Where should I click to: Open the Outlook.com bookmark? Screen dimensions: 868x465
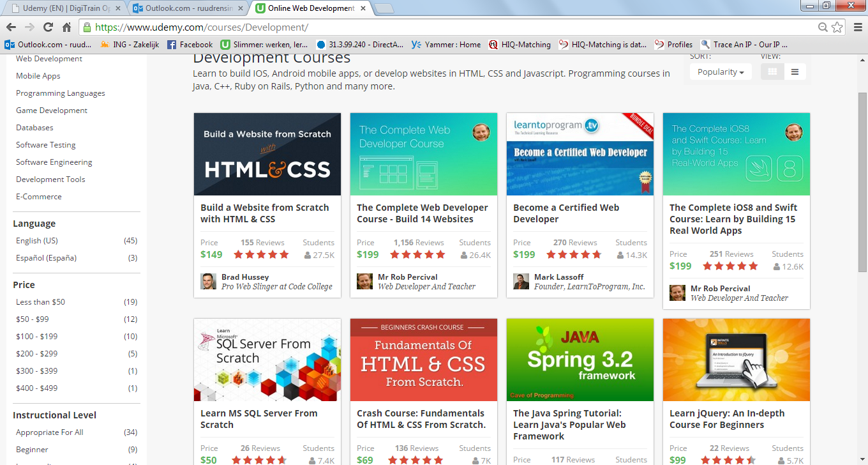(x=48, y=45)
